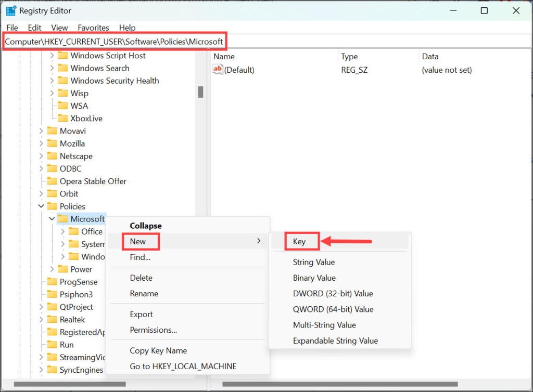This screenshot has width=533, height=392.
Task: Click Permissions... in context menu
Action: click(x=154, y=330)
